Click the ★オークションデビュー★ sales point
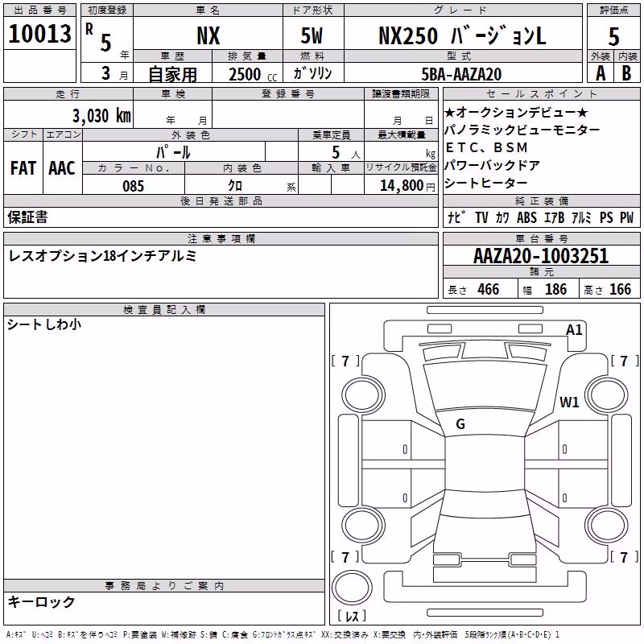Viewport: 644px width, 644px height. (516, 112)
